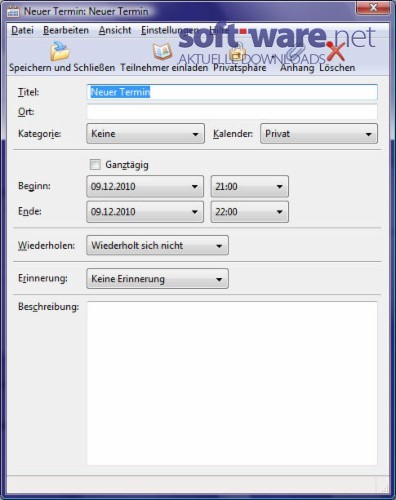
Task: Open the Kategorie dropdown showing Keine
Action: (x=145, y=134)
